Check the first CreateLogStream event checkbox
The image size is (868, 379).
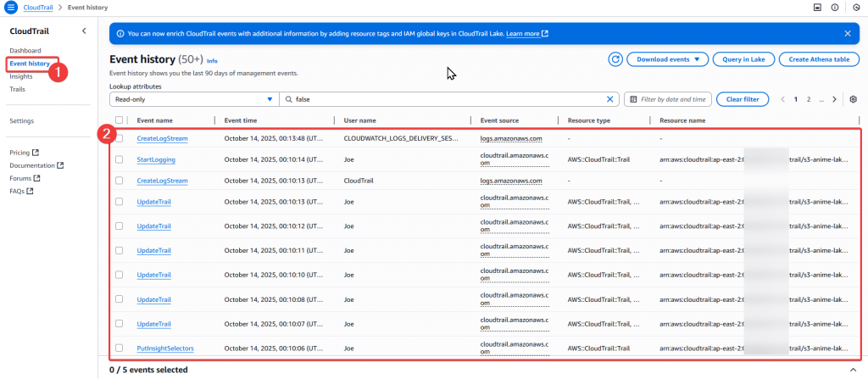(119, 138)
